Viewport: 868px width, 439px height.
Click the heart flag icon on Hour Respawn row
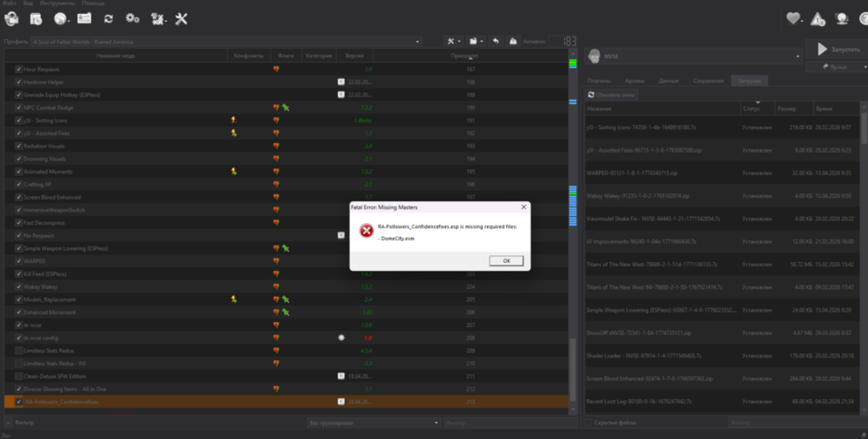(276, 69)
